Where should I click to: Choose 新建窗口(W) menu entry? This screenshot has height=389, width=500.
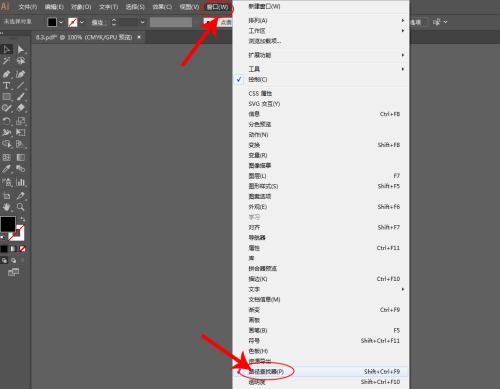[321, 6]
